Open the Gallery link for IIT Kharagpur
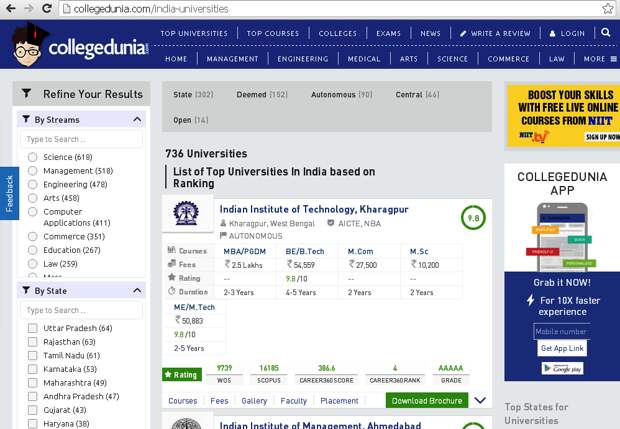The width and height of the screenshot is (620, 429). (x=254, y=401)
